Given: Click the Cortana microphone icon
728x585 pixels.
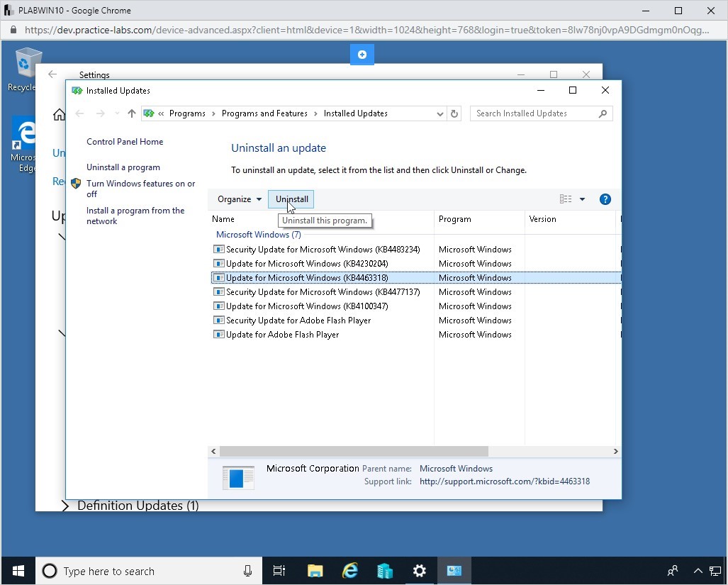Looking at the screenshot, I should click(x=247, y=571).
